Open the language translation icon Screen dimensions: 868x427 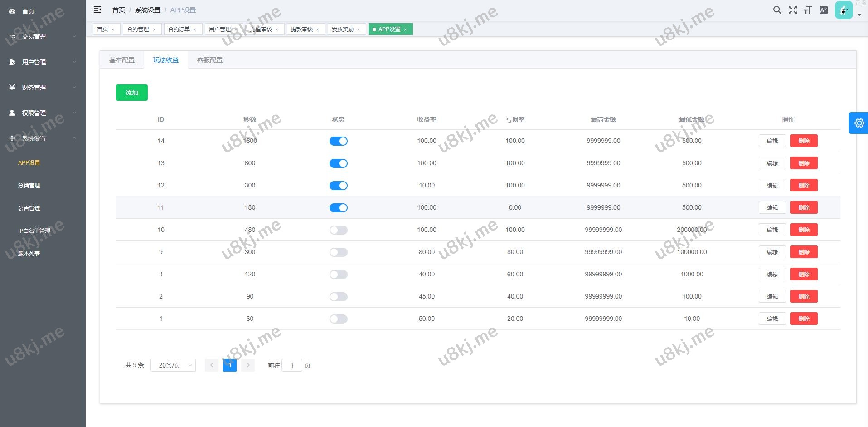click(824, 10)
